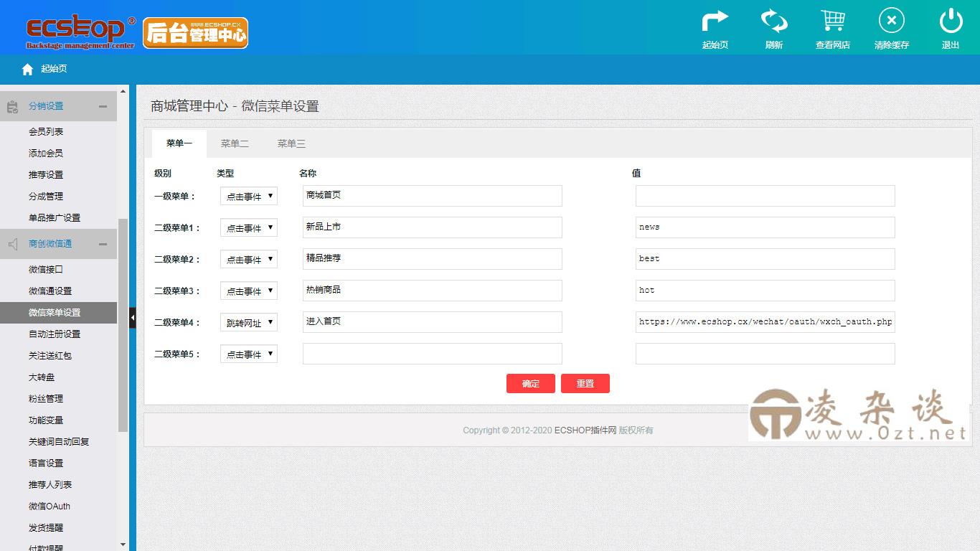Open 单品推广设置 in the sidebar

click(x=55, y=218)
